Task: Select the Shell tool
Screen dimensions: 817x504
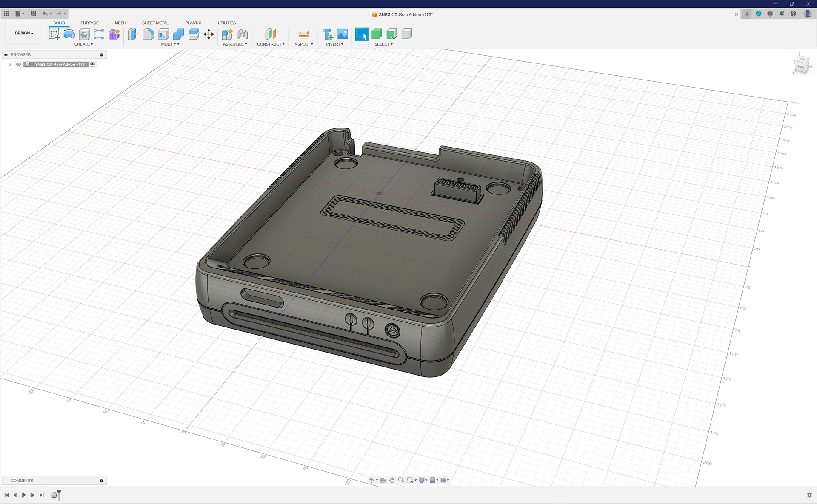Action: coord(163,34)
